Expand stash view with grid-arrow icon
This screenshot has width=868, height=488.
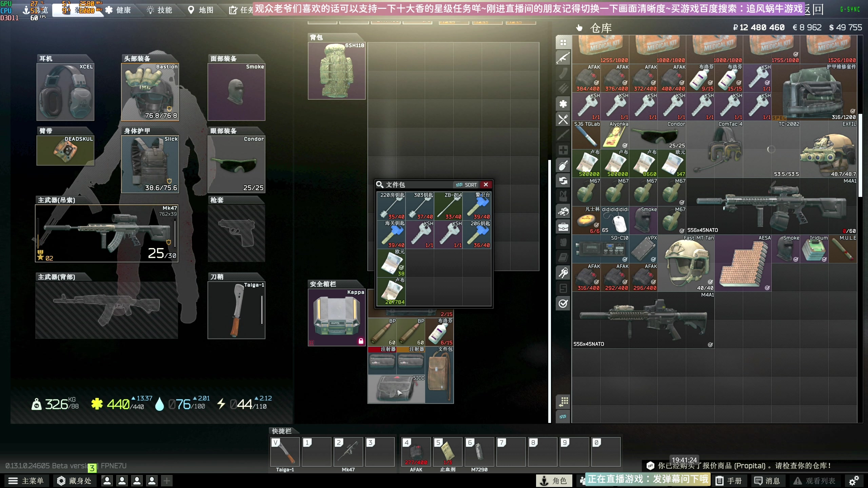563,402
